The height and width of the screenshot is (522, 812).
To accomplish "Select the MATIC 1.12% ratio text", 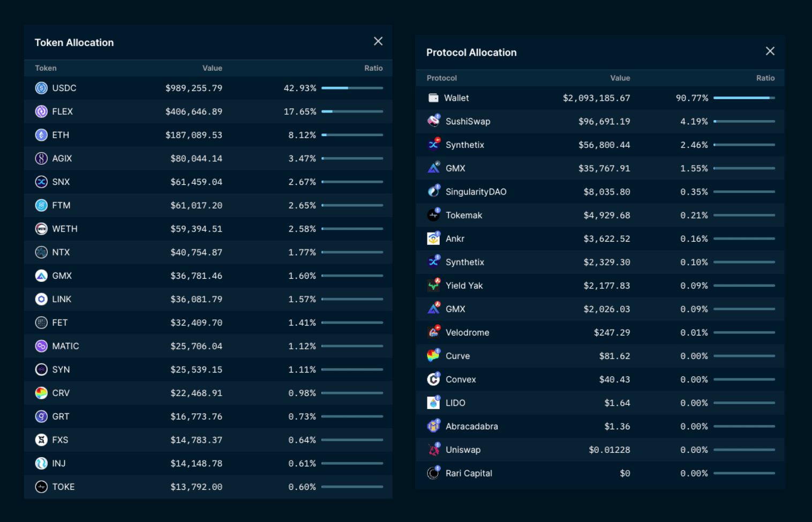I will pyautogui.click(x=302, y=346).
